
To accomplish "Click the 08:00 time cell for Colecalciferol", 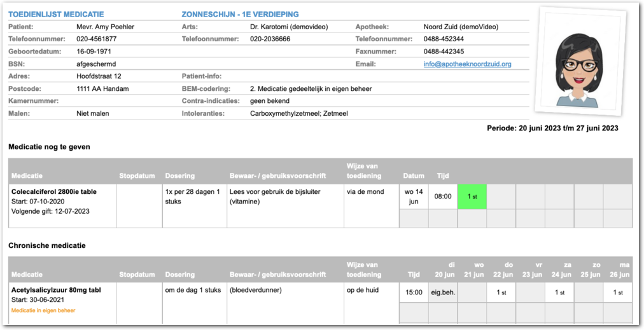I will pos(443,196).
